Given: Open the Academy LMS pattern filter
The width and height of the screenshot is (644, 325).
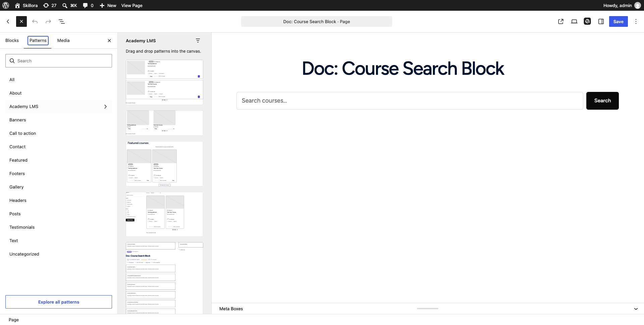Looking at the screenshot, I should (x=198, y=41).
